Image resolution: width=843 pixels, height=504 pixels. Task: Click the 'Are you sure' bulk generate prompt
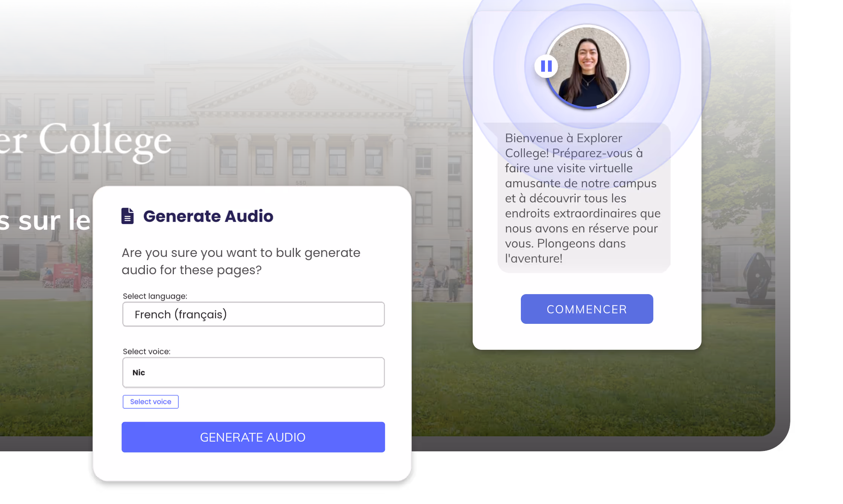241,261
